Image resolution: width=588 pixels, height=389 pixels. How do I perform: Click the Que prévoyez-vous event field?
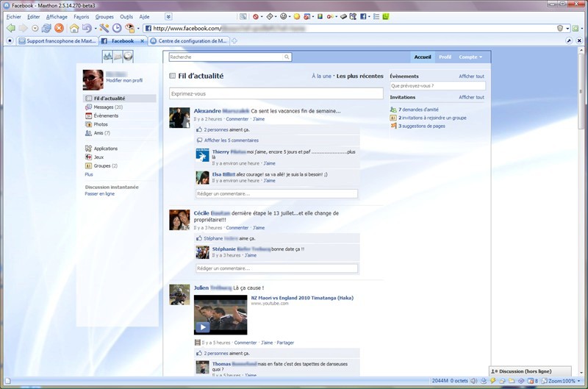tap(437, 86)
